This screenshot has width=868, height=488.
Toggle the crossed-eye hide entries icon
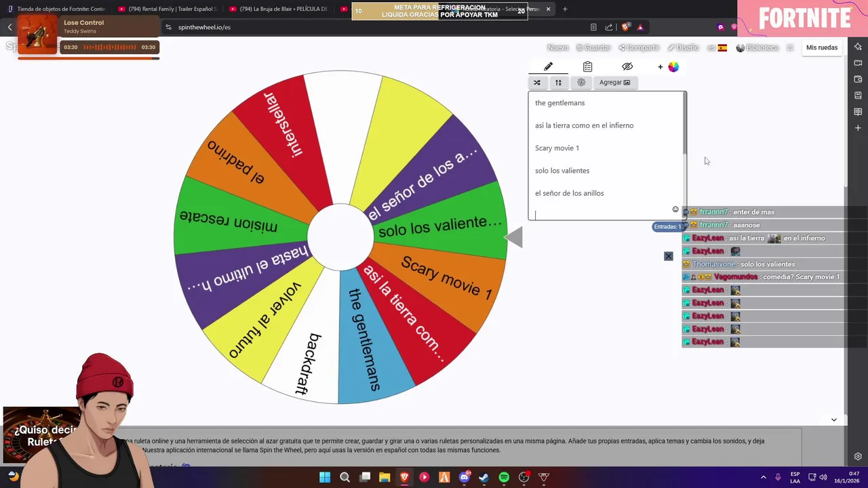627,66
